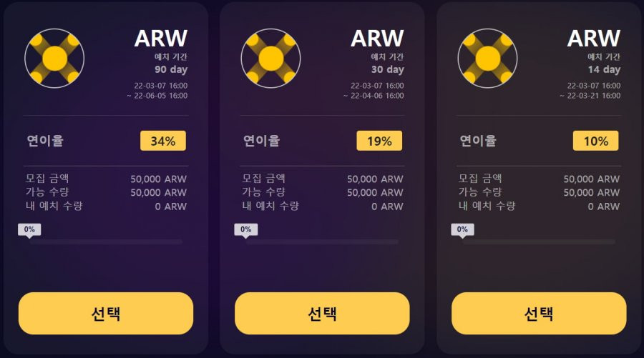Click the ARW title on the 14 day card
This screenshot has height=358, width=644.
594,39
